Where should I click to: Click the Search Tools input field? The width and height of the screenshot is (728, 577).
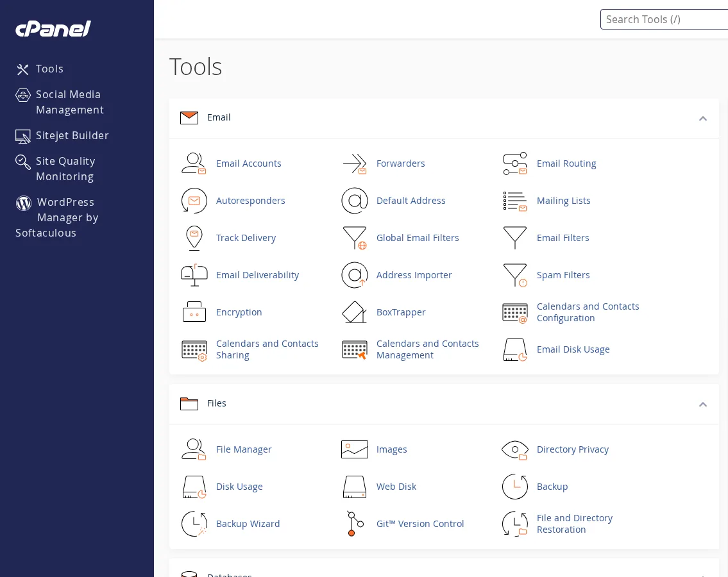click(x=664, y=19)
